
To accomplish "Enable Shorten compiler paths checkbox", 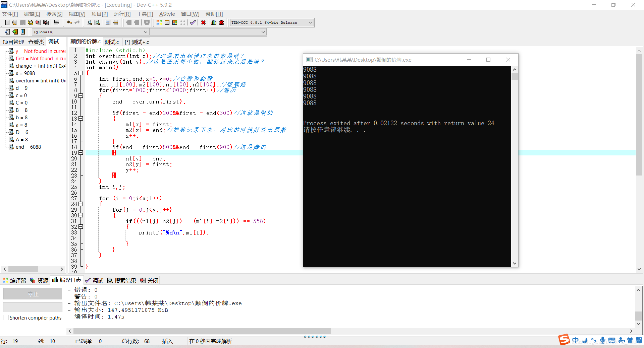I will 6,318.
